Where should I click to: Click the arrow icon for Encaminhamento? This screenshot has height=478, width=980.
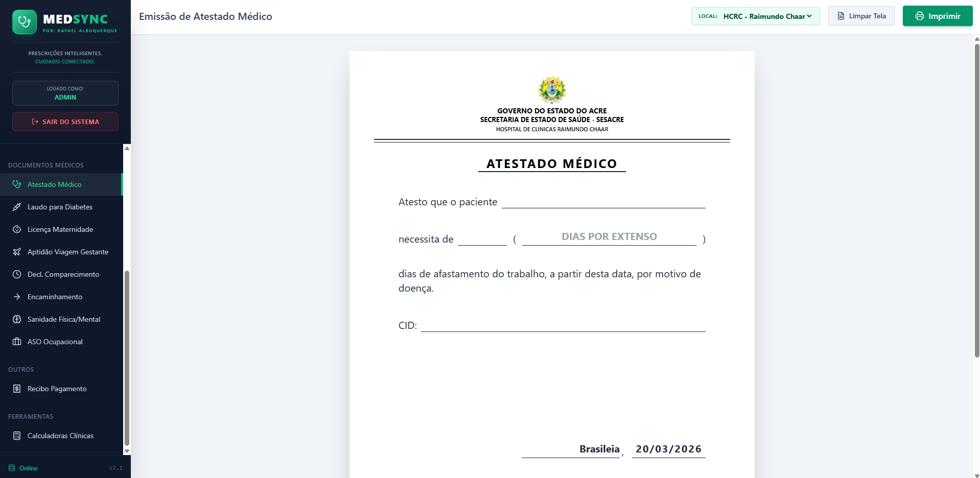[x=17, y=297]
